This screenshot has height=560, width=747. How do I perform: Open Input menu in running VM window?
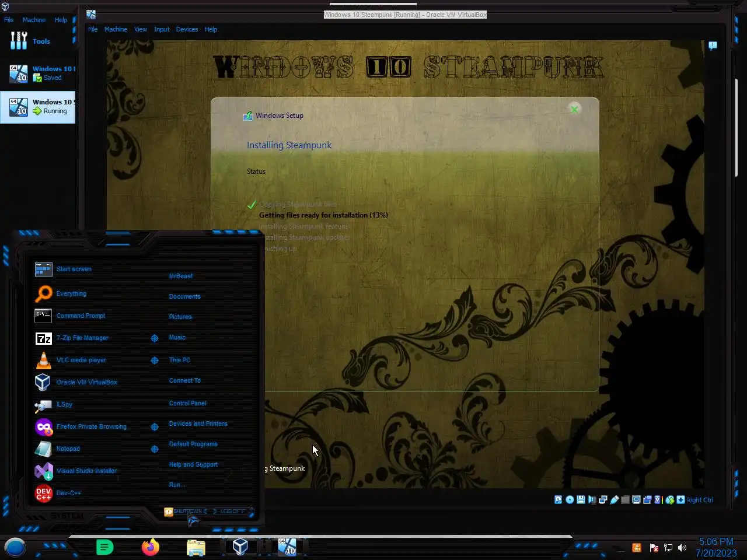click(x=162, y=29)
